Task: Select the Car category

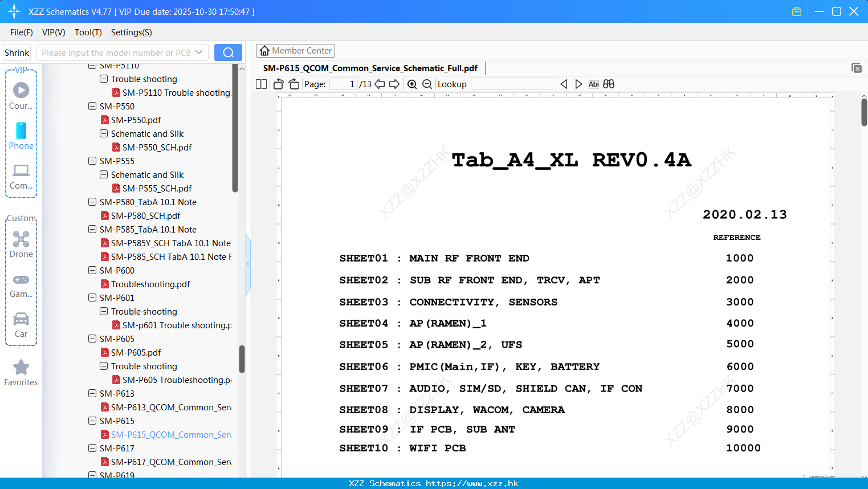Action: [x=21, y=325]
